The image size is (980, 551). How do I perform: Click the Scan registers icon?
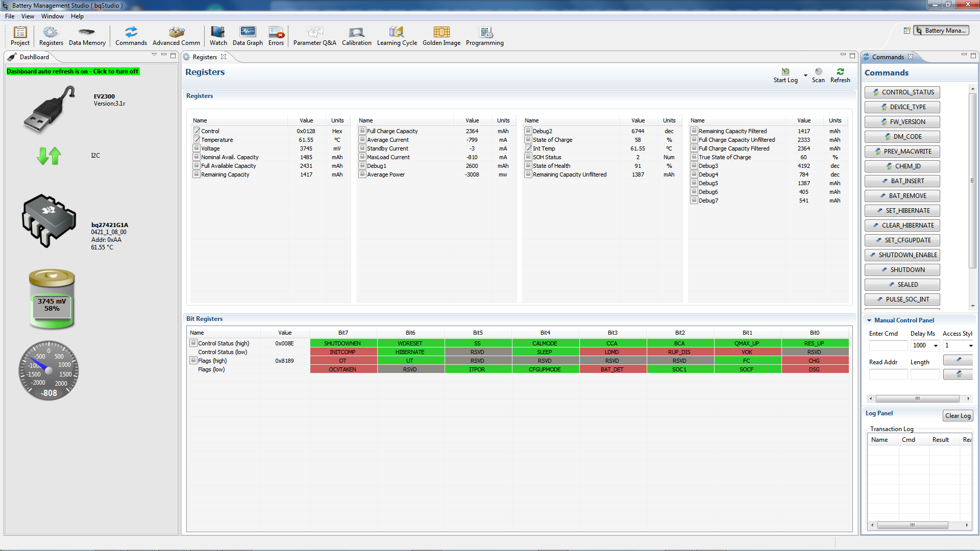click(818, 74)
